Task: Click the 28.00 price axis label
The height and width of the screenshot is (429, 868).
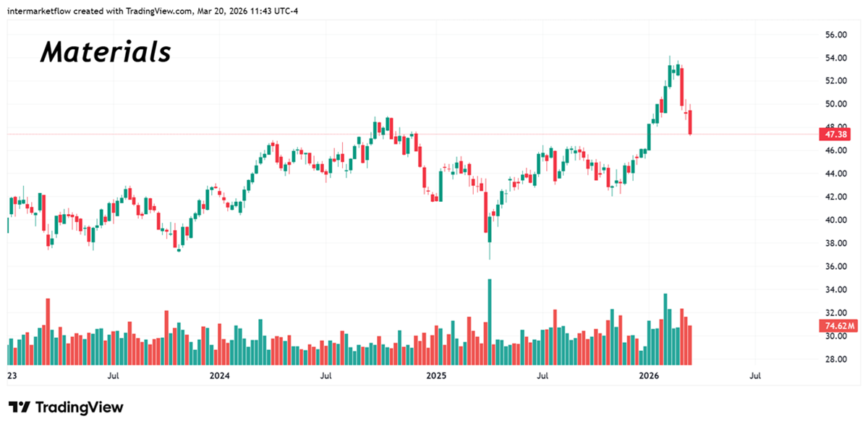Action: coord(836,360)
